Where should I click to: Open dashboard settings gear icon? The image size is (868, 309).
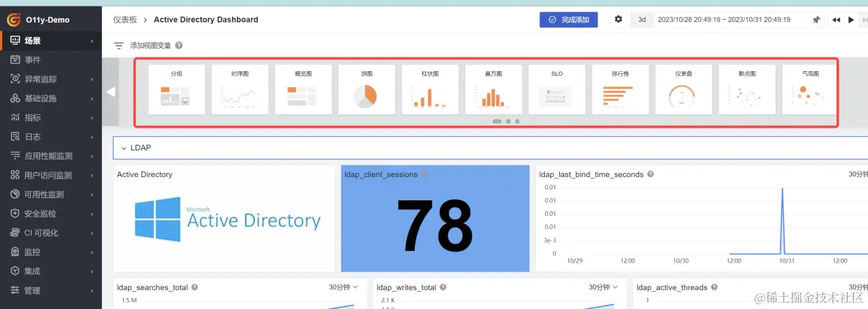pyautogui.click(x=618, y=19)
